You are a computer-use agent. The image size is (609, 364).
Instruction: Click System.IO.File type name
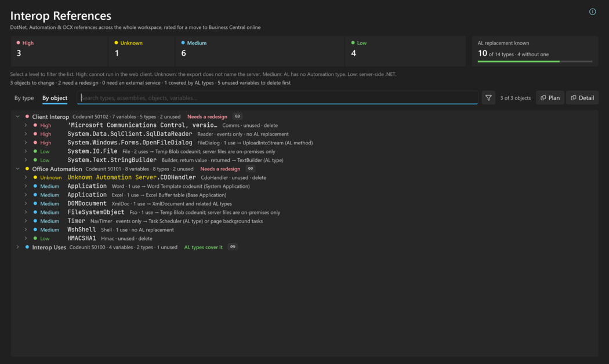[x=92, y=151]
